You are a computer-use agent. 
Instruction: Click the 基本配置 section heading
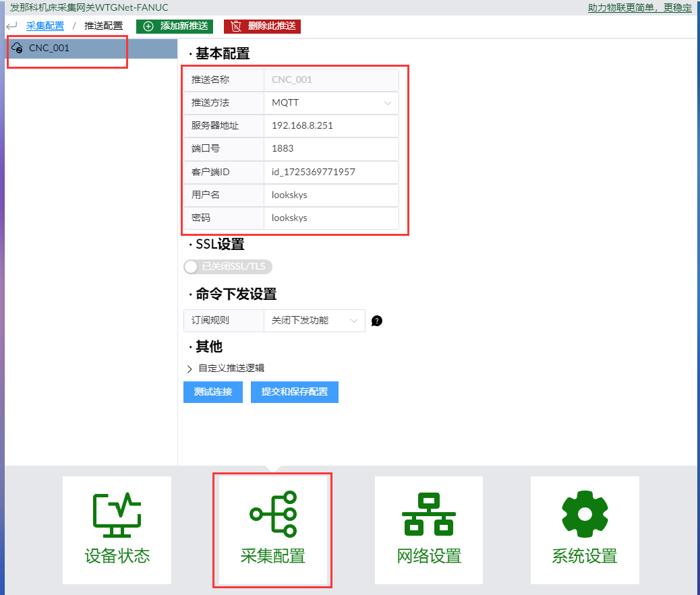coord(223,53)
